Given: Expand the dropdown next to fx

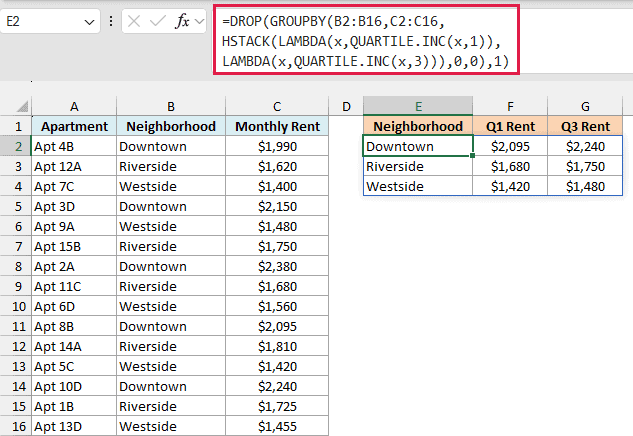Looking at the screenshot, I should pyautogui.click(x=199, y=21).
